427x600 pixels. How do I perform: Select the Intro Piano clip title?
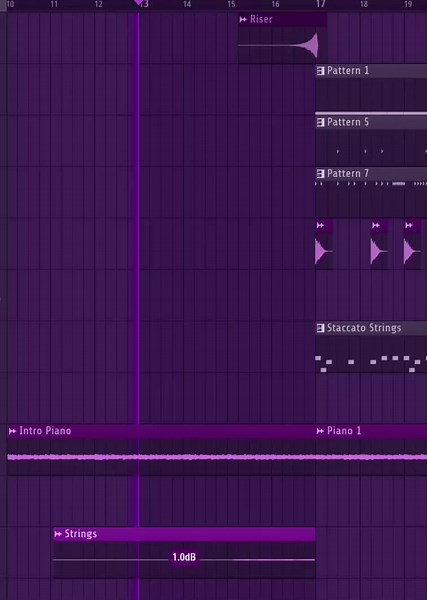(45, 431)
